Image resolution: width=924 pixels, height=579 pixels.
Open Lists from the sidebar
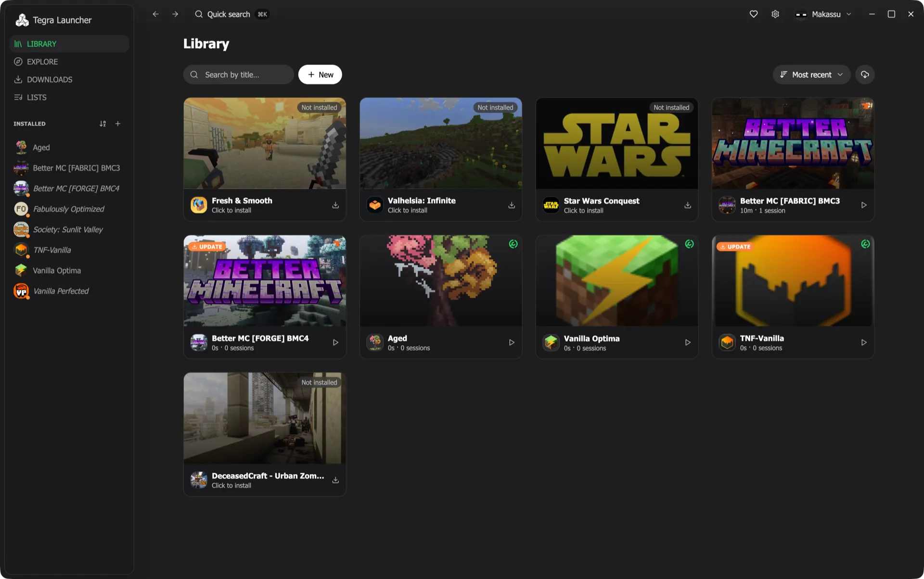69,97
